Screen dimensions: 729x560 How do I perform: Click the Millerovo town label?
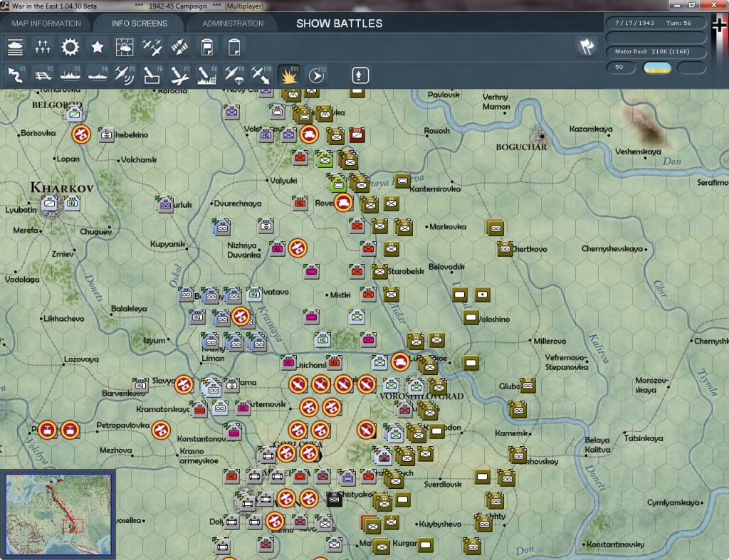click(x=550, y=341)
